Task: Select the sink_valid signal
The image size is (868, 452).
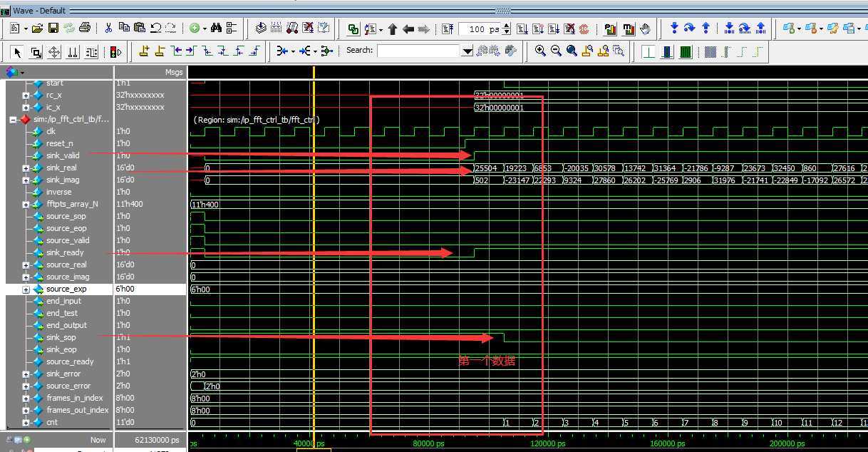Action: point(63,155)
